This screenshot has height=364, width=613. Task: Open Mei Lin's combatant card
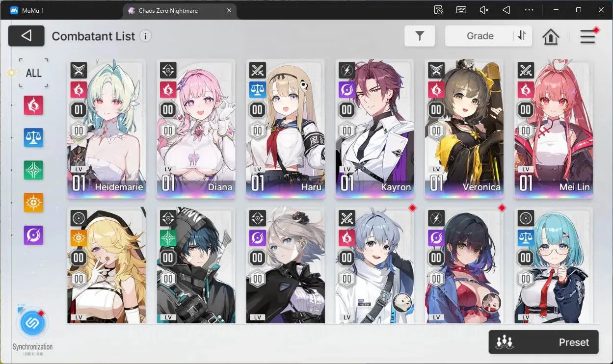click(x=554, y=129)
